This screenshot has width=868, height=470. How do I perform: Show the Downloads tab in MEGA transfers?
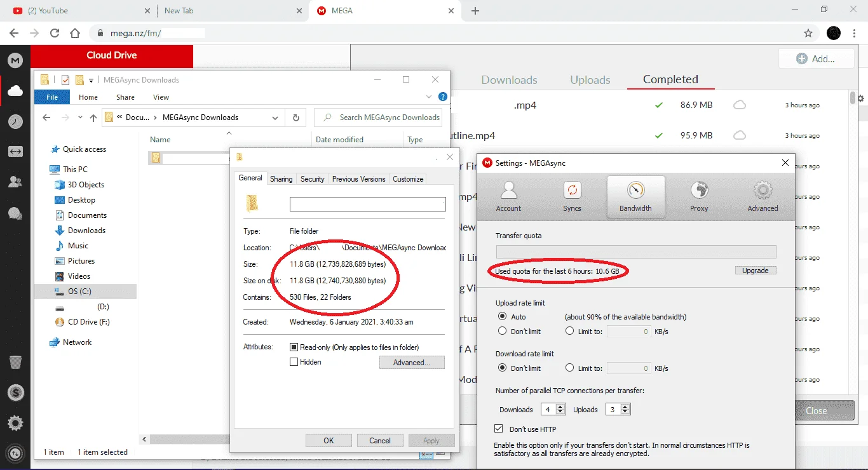pos(509,80)
